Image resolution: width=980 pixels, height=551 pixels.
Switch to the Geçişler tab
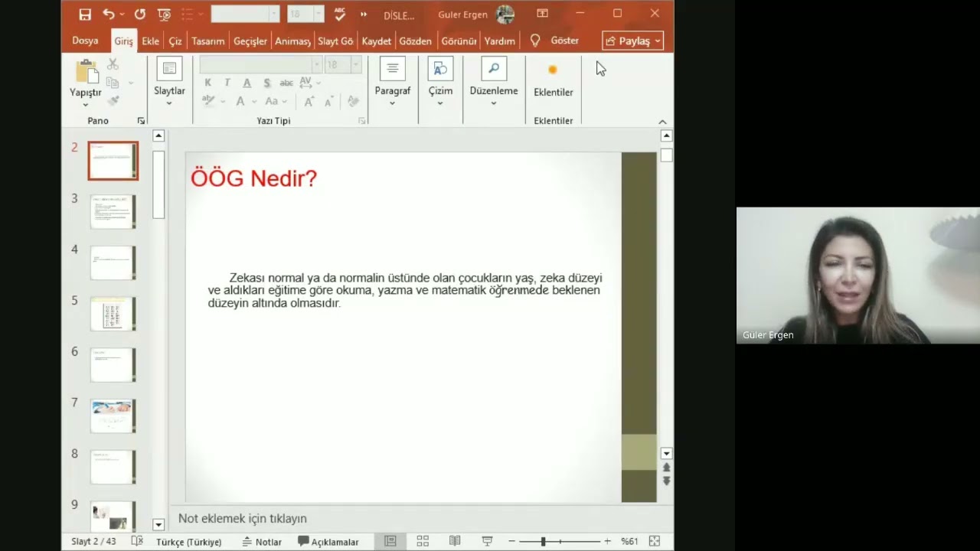coord(250,41)
